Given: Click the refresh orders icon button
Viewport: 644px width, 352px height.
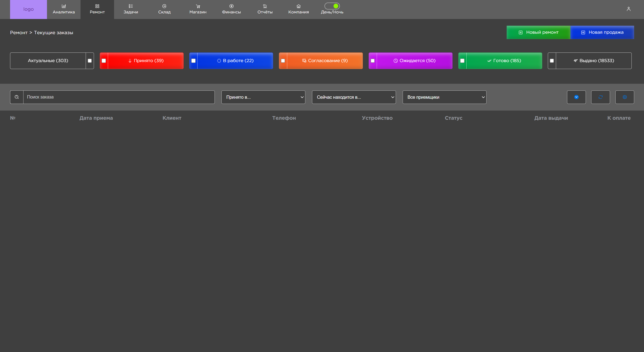Looking at the screenshot, I should (x=600, y=97).
